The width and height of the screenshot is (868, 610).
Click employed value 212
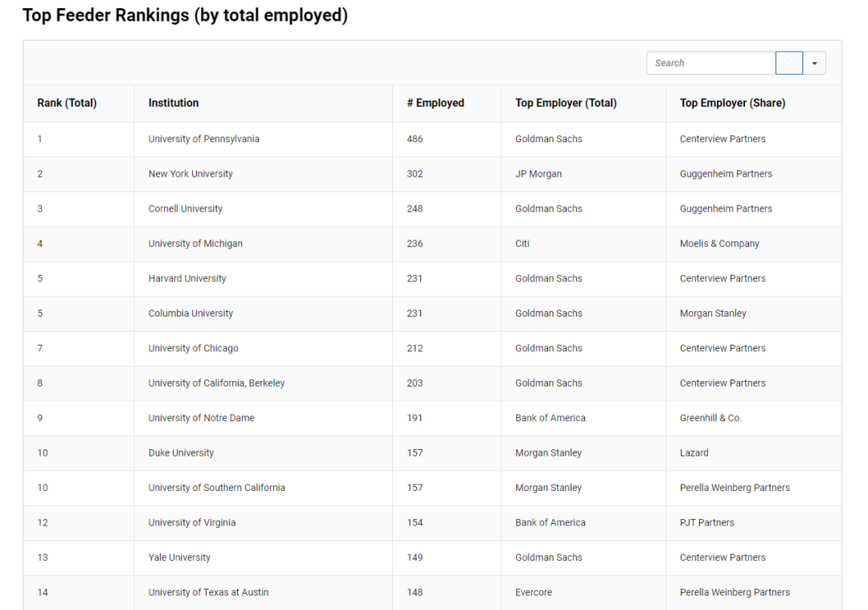coord(415,348)
